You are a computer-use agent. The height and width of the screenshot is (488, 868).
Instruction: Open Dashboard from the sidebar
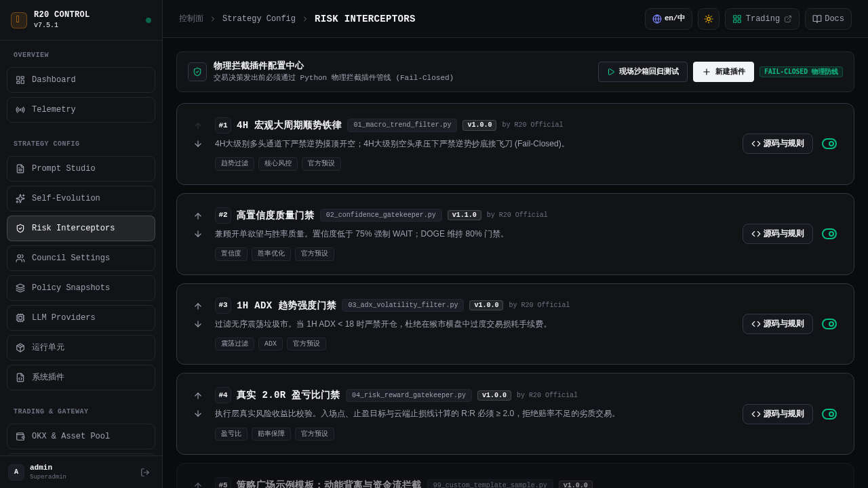pyautogui.click(x=81, y=80)
